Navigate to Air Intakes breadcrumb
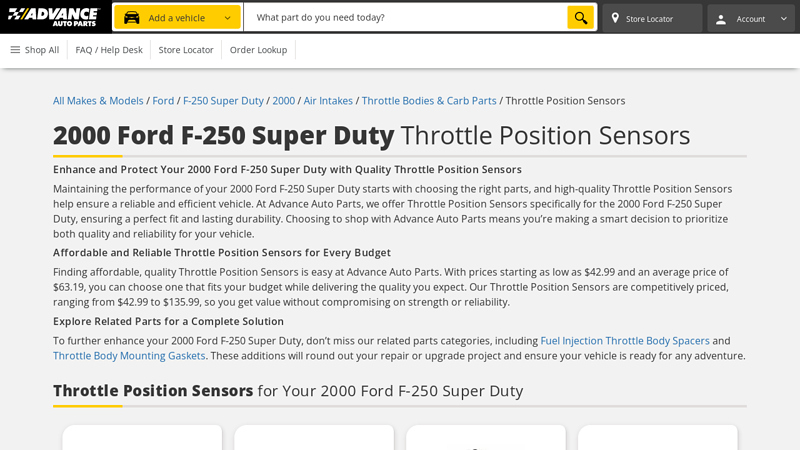Screen dimensions: 800x450 (328, 101)
